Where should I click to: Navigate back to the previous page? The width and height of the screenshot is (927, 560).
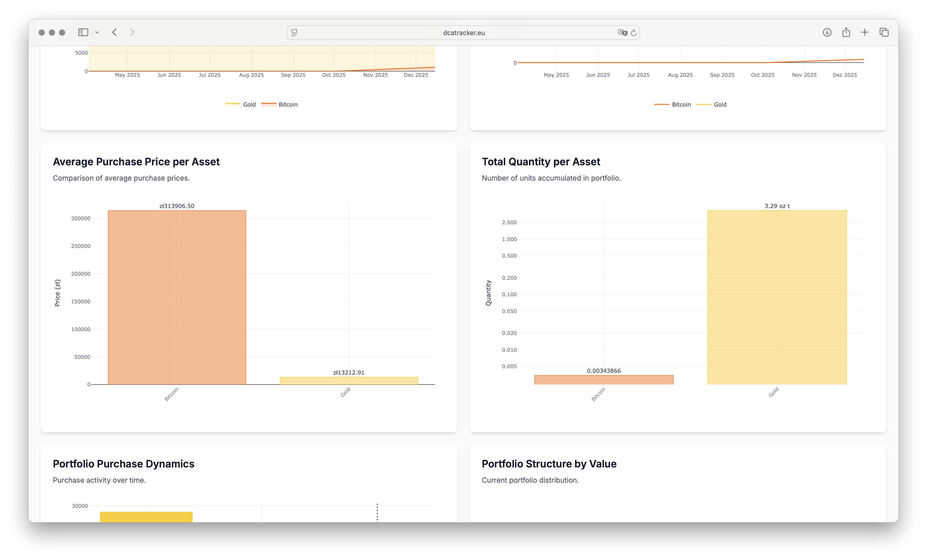(x=114, y=32)
